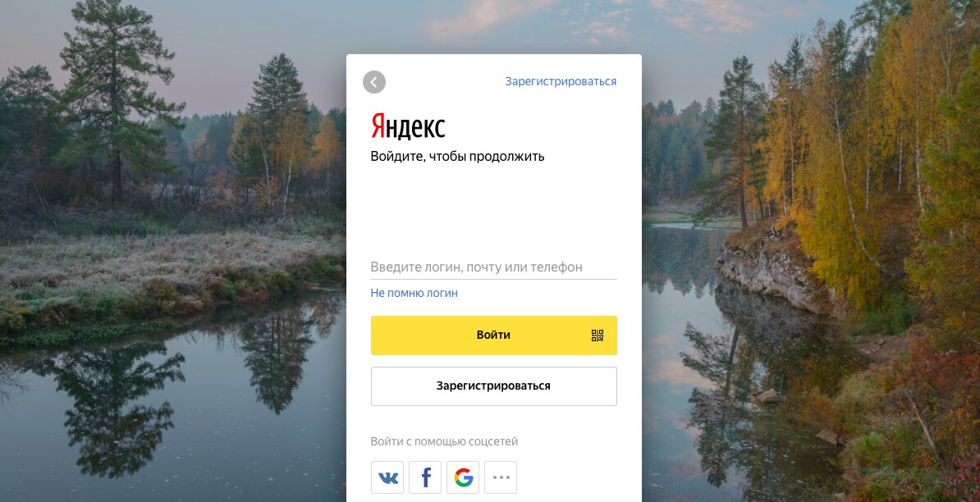This screenshot has height=502, width=980.
Task: Open the Не помню логин link
Action: coord(414,293)
